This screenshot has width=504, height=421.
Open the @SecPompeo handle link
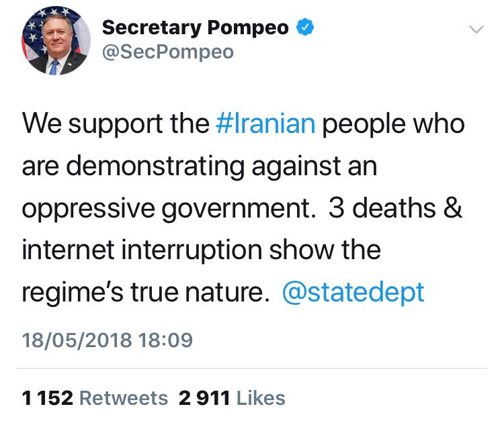167,52
